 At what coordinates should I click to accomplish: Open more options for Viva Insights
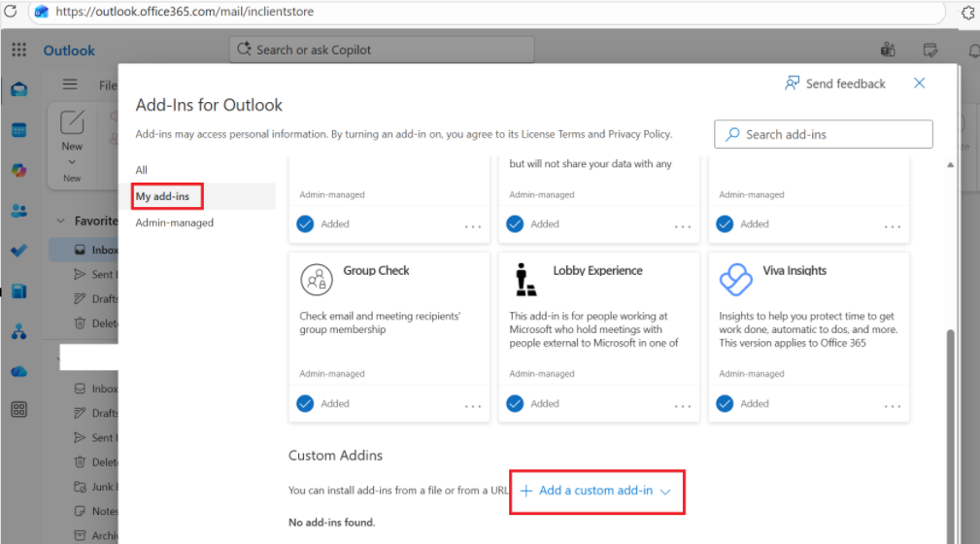(893, 406)
